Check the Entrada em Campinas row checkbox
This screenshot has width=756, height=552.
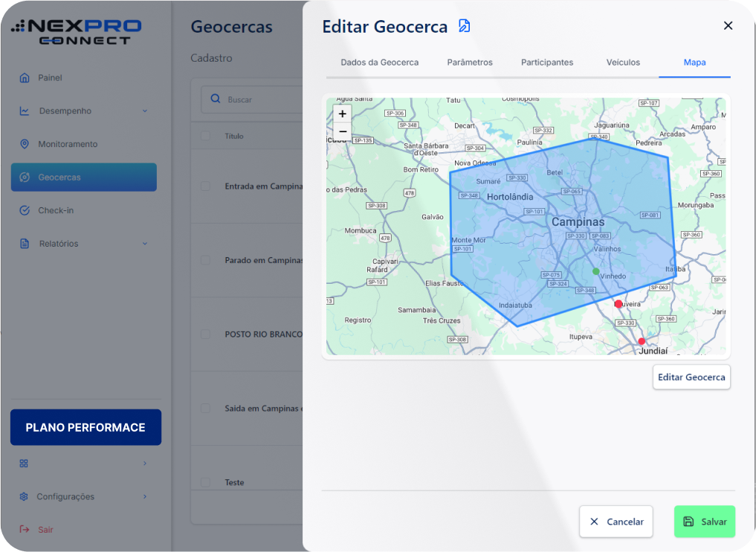[x=205, y=186]
